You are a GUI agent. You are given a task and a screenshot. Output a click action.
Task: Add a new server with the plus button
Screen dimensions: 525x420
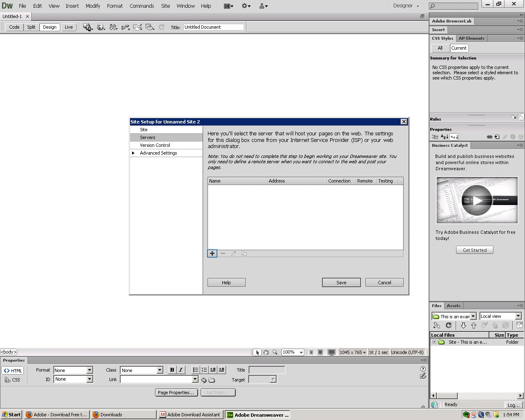pos(212,253)
